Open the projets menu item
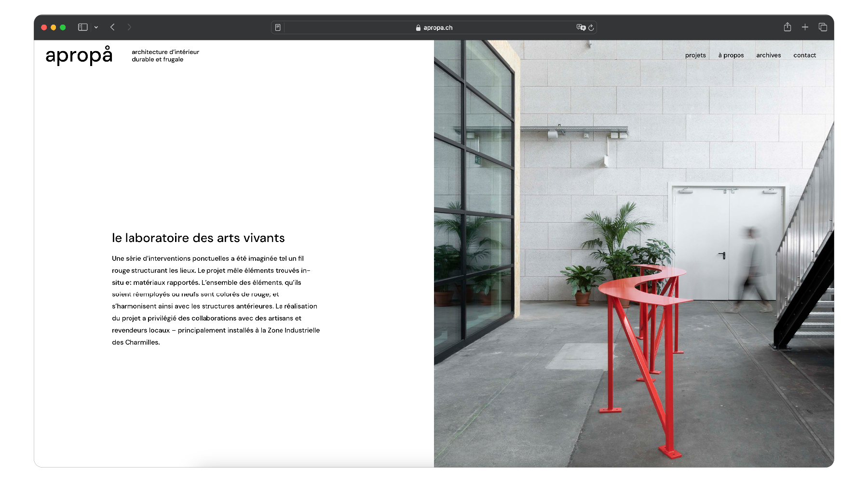 [695, 55]
